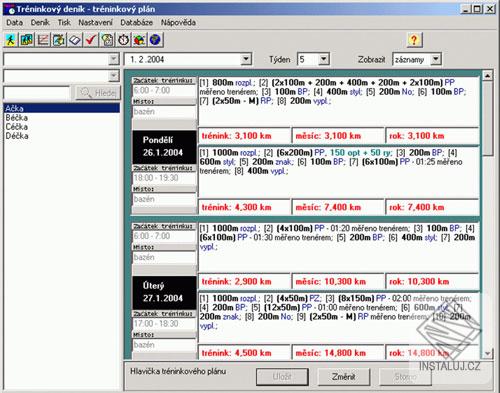Click the training text containing (6x200m) PP
The height and width of the screenshot is (393, 500).
[x=339, y=172]
